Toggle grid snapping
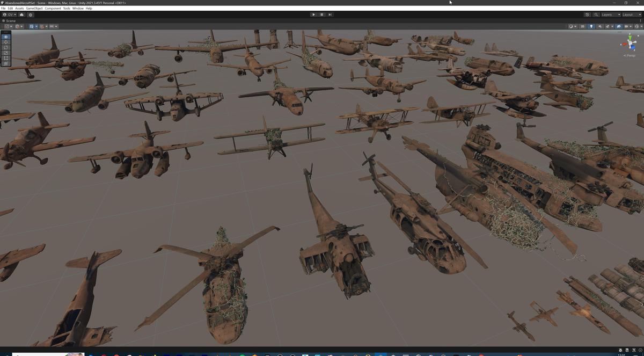This screenshot has width=644, height=356. coord(42,26)
